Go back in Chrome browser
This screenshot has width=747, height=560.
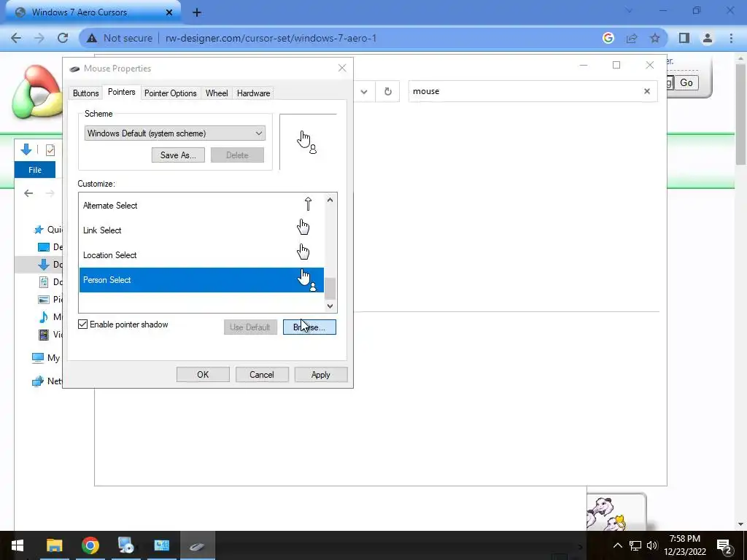(16, 38)
